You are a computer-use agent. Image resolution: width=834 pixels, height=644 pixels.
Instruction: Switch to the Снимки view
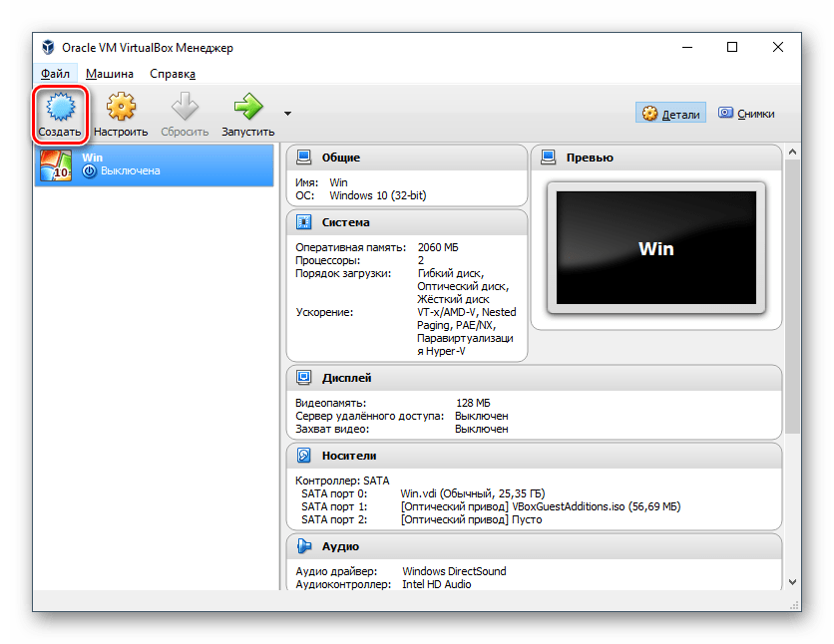[747, 113]
